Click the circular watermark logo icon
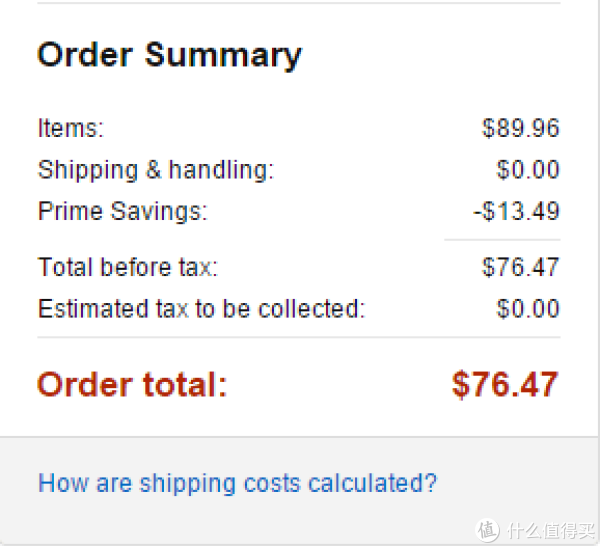 (488, 530)
